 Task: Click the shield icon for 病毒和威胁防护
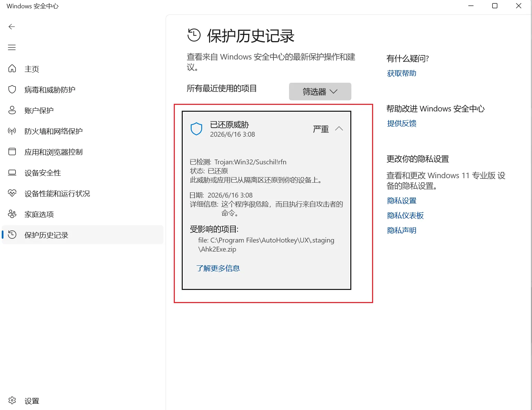pos(12,89)
